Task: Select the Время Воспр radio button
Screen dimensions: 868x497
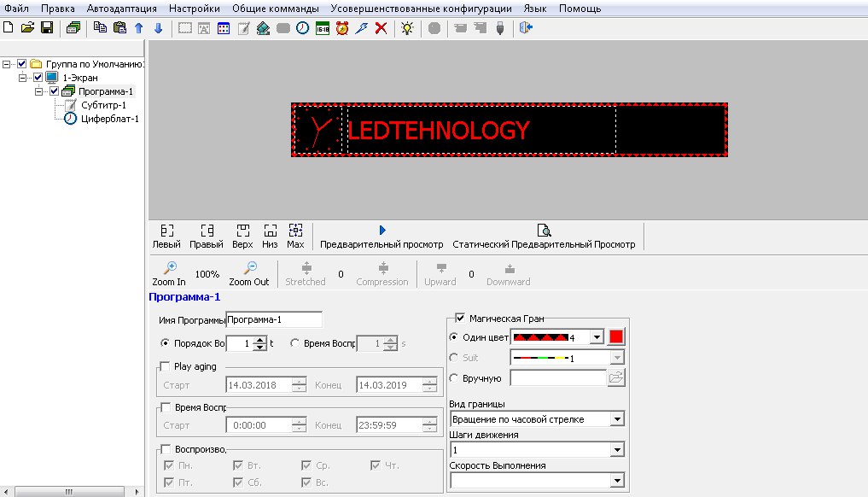Action: [x=294, y=343]
